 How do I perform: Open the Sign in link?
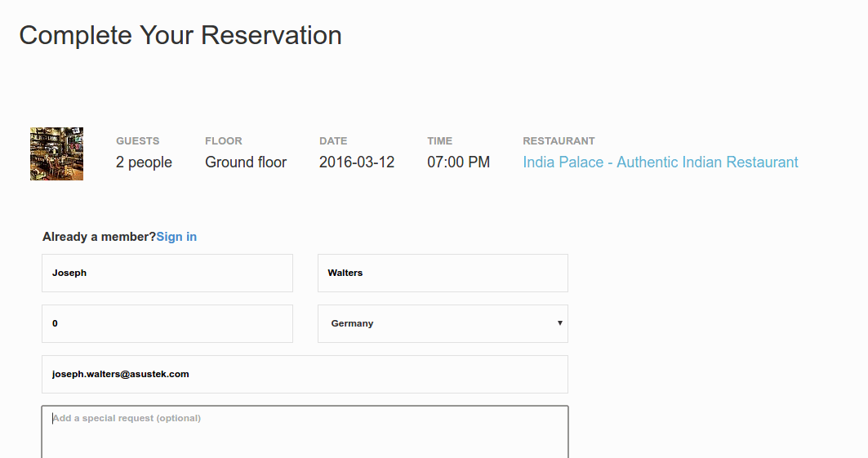(176, 237)
